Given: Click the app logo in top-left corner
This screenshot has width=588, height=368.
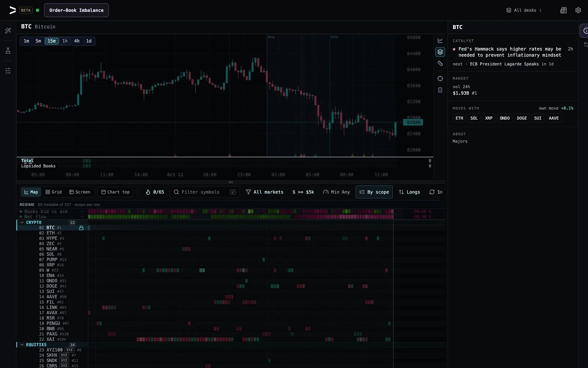Looking at the screenshot, I should pos(12,10).
